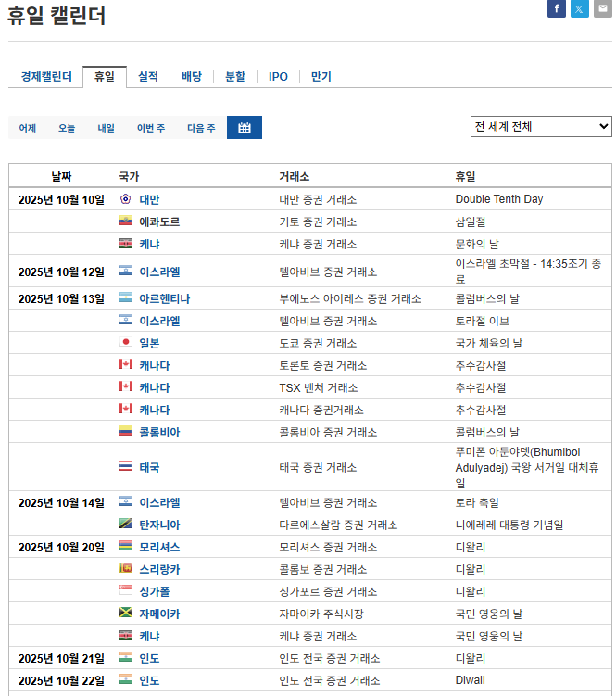Click the email share icon

click(x=602, y=9)
